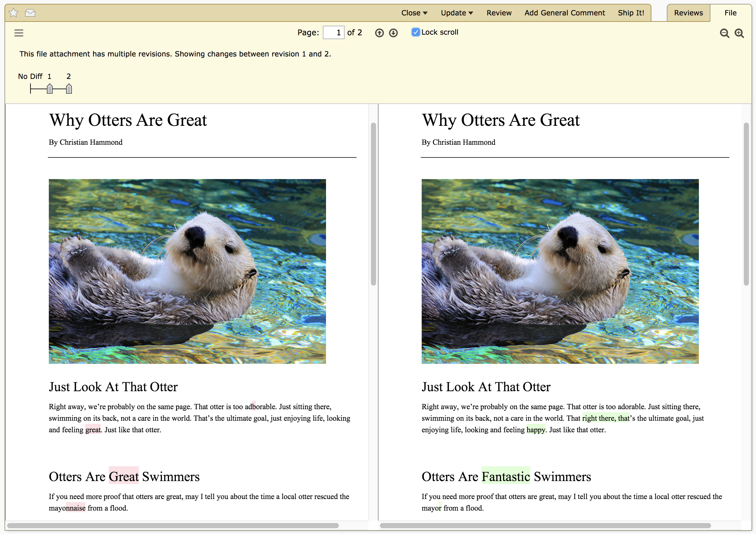Viewport: 756px width, 534px height.
Task: Zoom out with the magnifier minus icon
Action: coord(724,33)
